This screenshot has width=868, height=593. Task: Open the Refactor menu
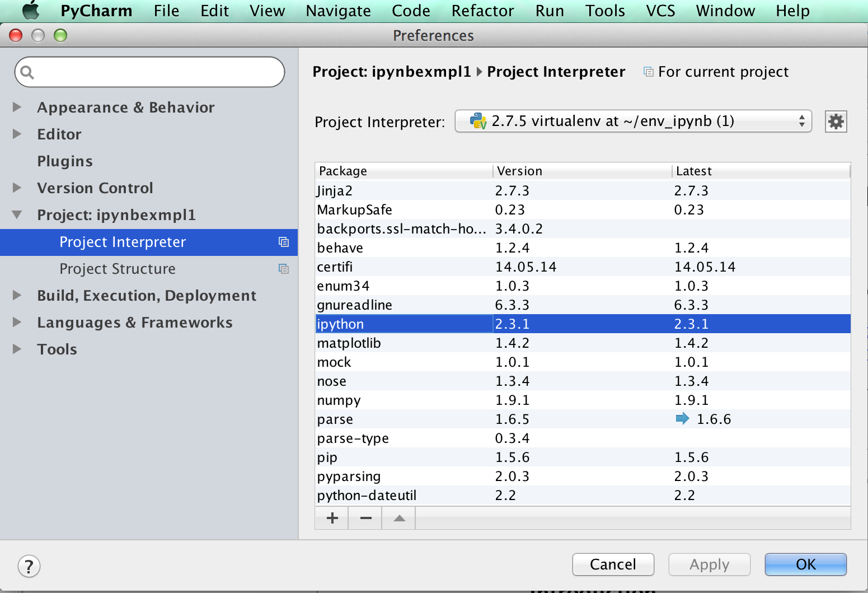pyautogui.click(x=482, y=11)
